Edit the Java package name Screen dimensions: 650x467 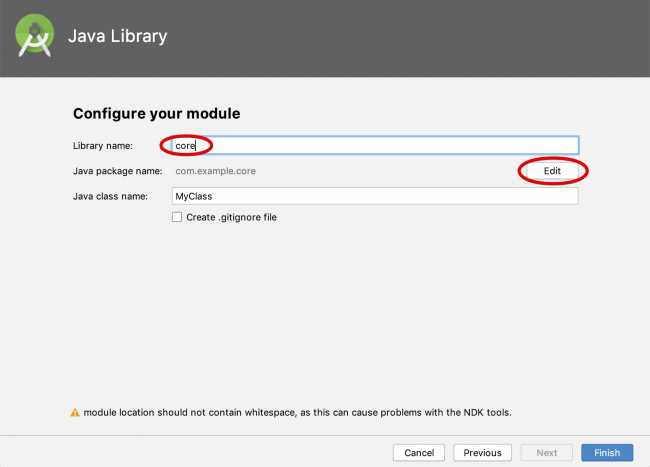point(552,171)
